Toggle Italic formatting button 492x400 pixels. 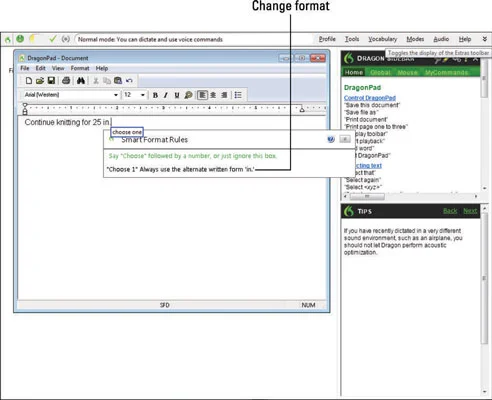coord(166,95)
